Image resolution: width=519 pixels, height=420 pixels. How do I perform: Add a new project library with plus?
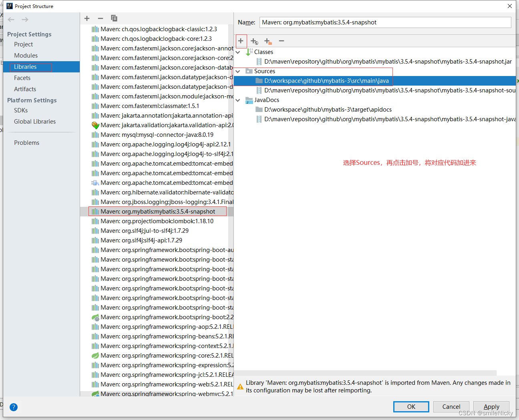[87, 18]
